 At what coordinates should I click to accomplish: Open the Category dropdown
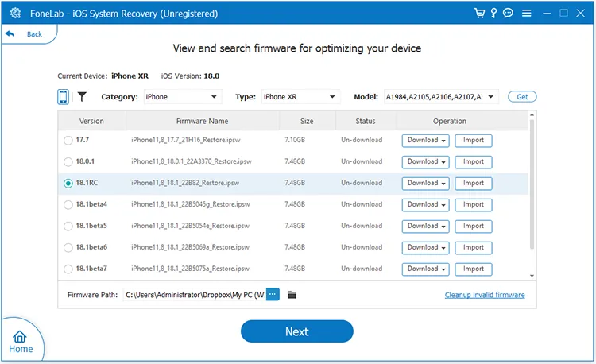182,97
